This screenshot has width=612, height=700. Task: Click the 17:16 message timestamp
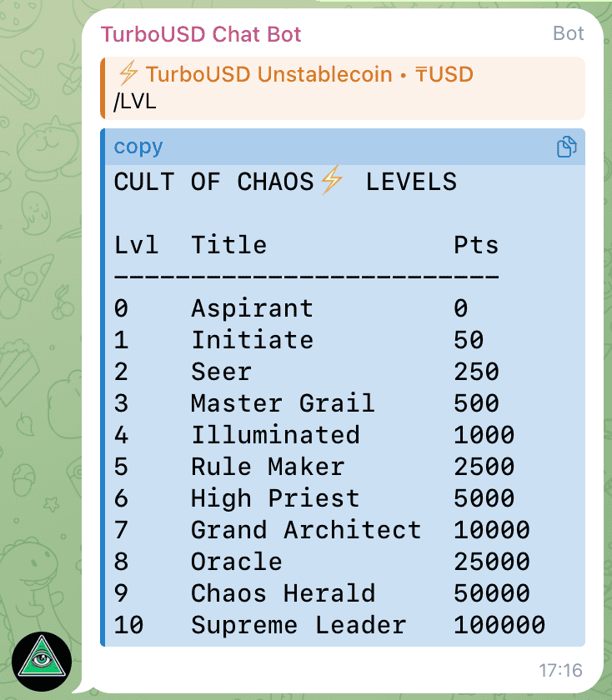coord(560,671)
